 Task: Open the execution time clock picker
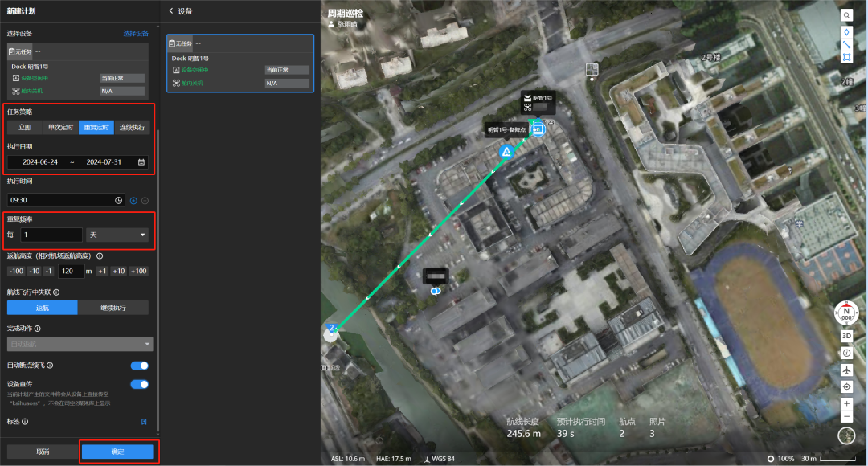pyautogui.click(x=118, y=200)
